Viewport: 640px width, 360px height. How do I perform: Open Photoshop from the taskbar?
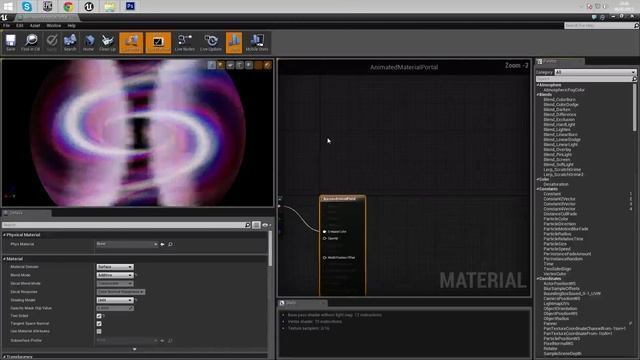pos(130,6)
